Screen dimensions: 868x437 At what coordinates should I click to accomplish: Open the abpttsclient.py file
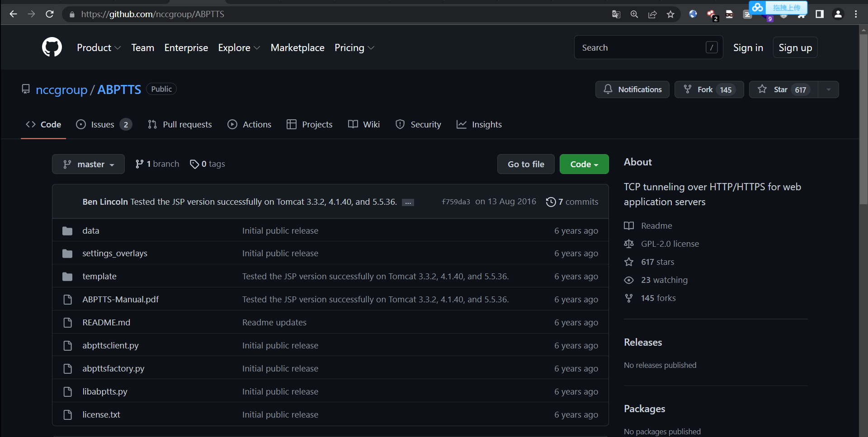click(110, 346)
